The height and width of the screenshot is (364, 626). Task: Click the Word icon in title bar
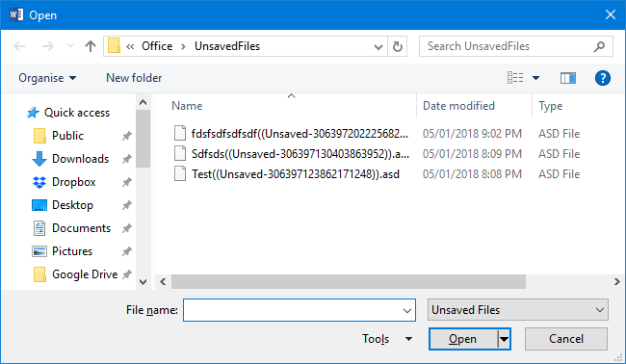pos(16,15)
